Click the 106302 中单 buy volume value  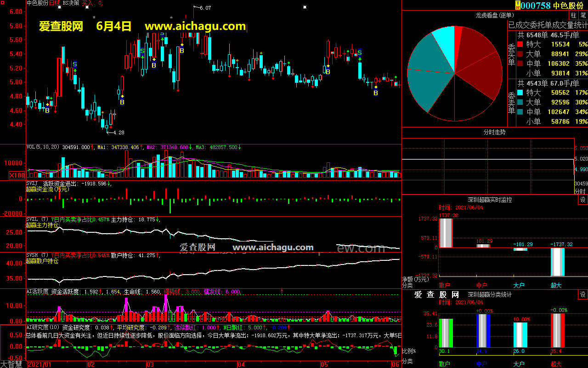(x=559, y=64)
